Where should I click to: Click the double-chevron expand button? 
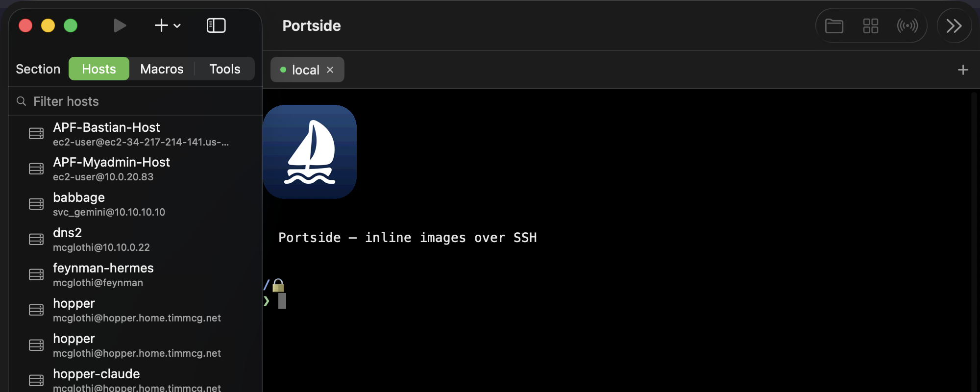pos(954,25)
